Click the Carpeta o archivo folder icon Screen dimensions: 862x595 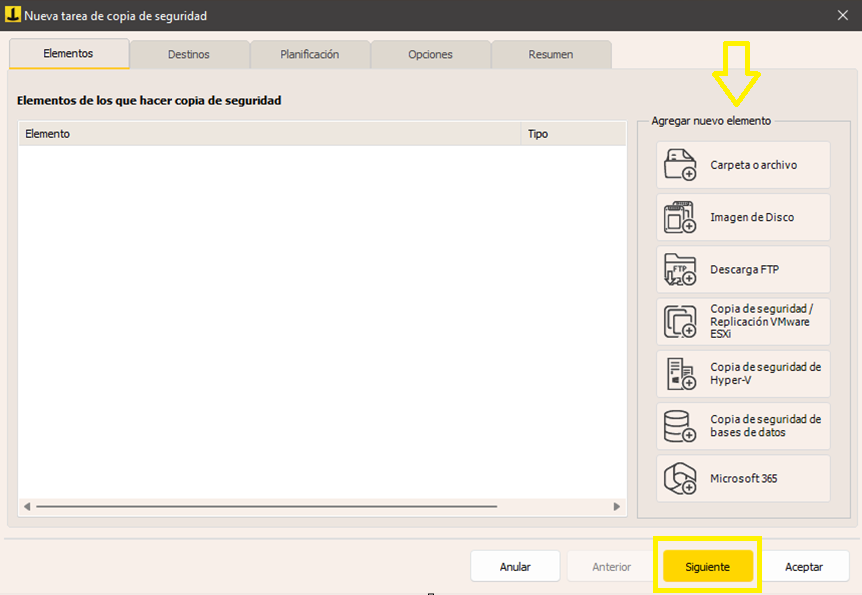(680, 165)
